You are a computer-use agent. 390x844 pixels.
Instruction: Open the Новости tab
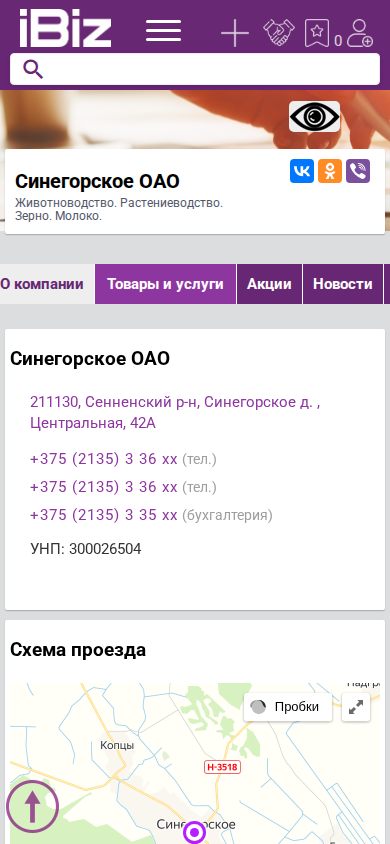(x=343, y=284)
